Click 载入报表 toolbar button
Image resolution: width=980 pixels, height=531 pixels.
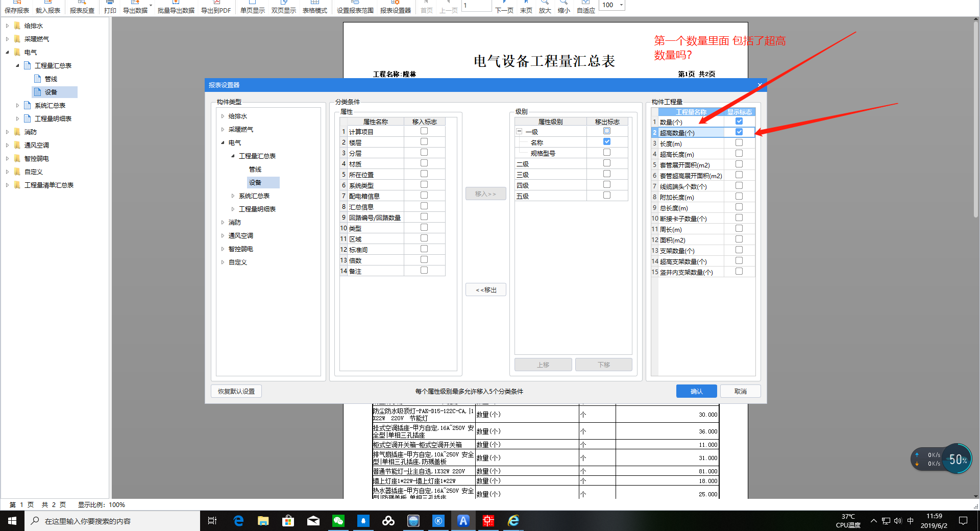(48, 7)
